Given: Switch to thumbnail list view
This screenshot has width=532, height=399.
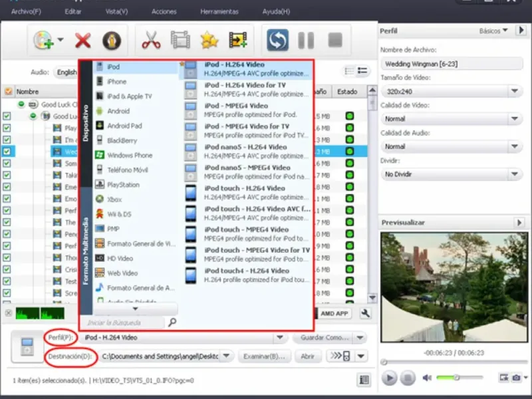Looking at the screenshot, I should [349, 71].
